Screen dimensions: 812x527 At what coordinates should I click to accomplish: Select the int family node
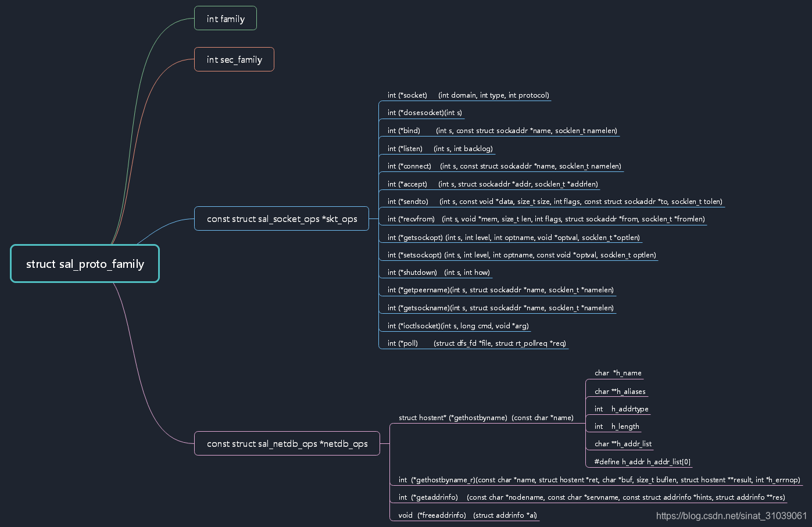[226, 19]
